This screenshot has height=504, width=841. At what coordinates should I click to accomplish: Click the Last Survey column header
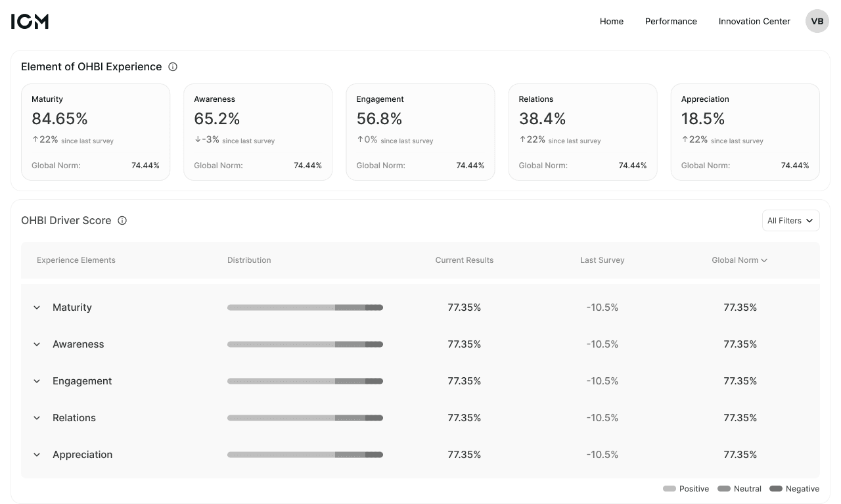pos(602,260)
